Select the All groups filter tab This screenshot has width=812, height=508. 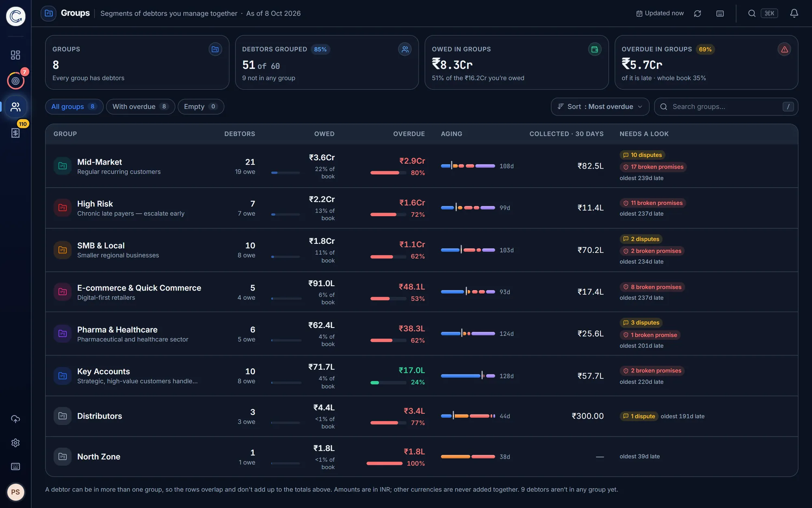click(x=74, y=106)
